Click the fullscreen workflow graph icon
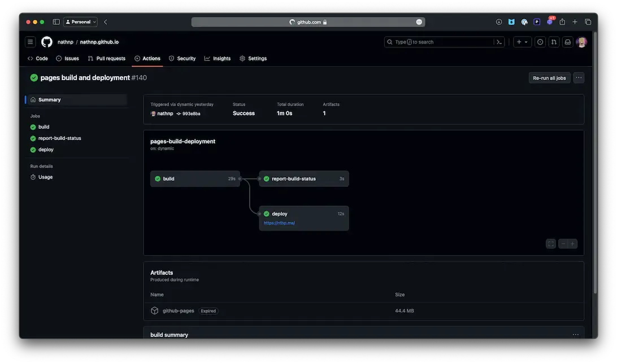617x364 pixels. (551, 244)
